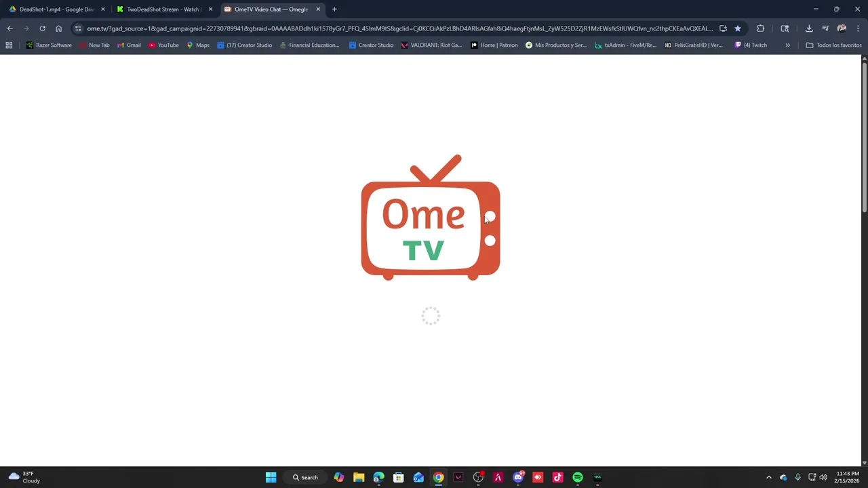Open the Todos los favoritos folder
This screenshot has height=488, width=868.
(x=833, y=45)
